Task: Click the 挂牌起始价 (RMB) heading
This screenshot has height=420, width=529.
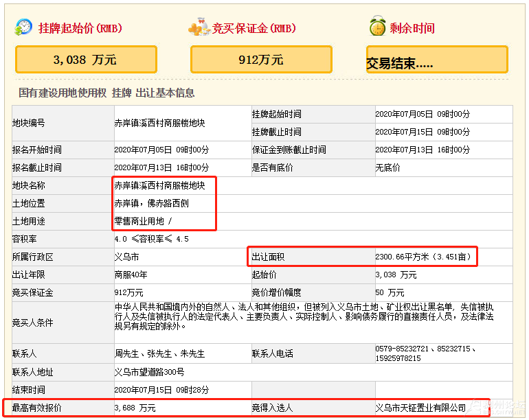Action: (80, 28)
